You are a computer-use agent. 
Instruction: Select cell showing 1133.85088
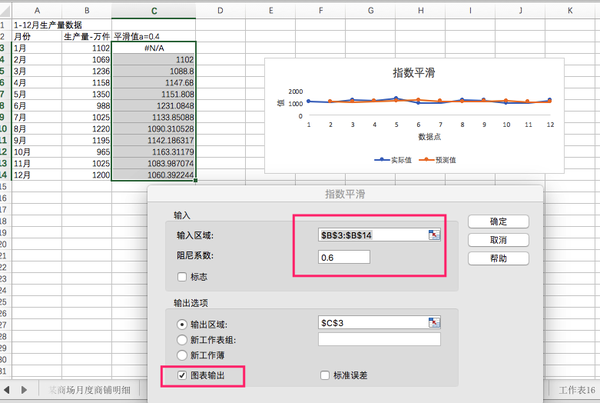tap(154, 117)
